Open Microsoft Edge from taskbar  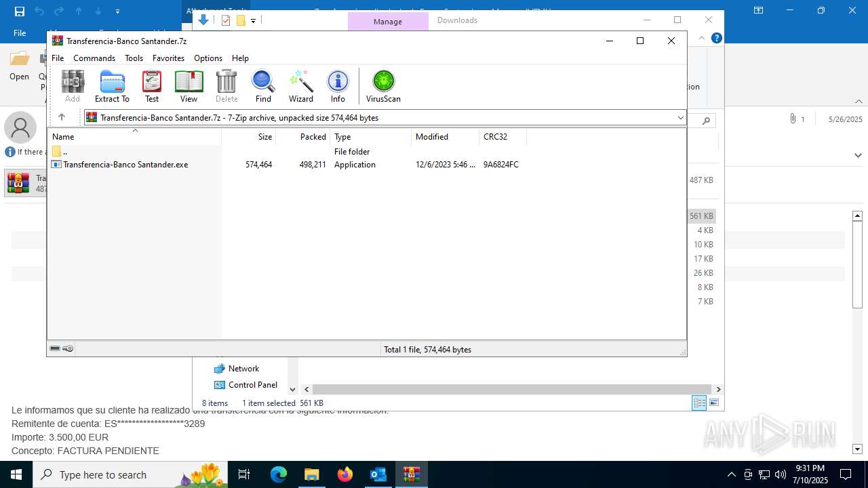tap(279, 474)
